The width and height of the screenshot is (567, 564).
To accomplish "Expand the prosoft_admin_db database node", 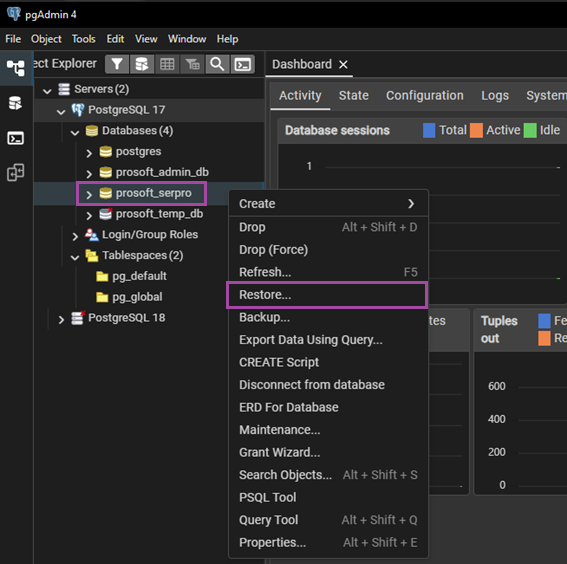I will 89,174.
